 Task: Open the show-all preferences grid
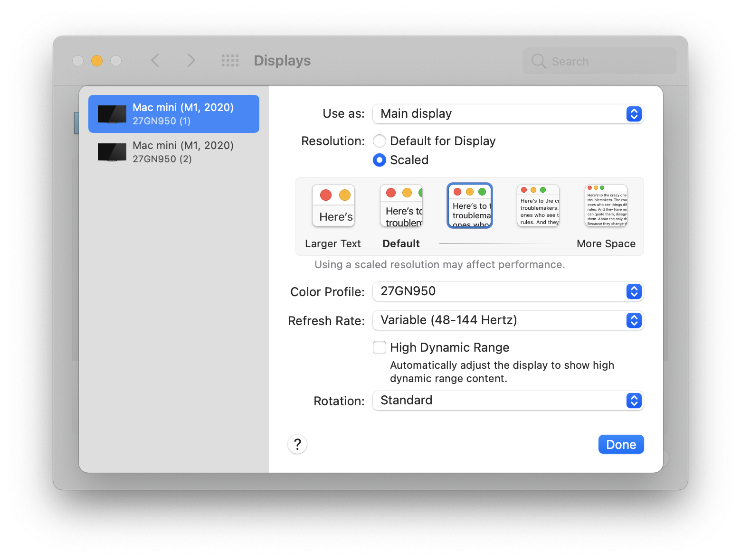coord(230,60)
